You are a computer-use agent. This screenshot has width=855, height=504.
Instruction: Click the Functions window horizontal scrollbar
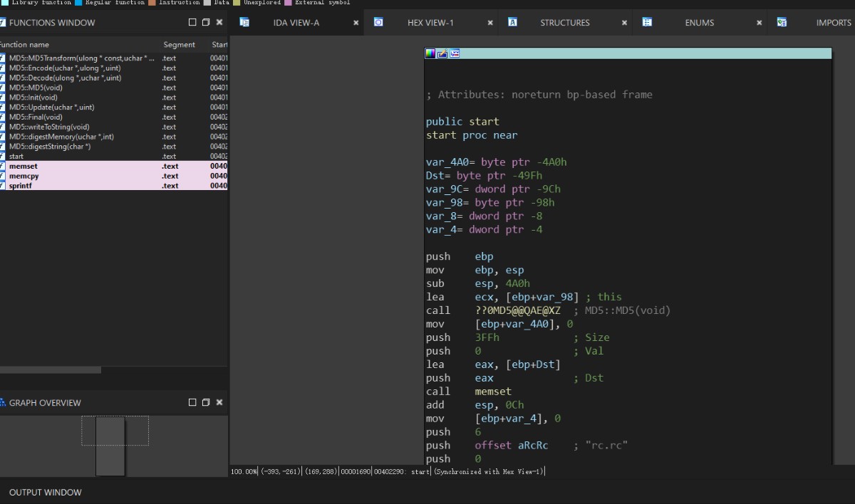50,370
